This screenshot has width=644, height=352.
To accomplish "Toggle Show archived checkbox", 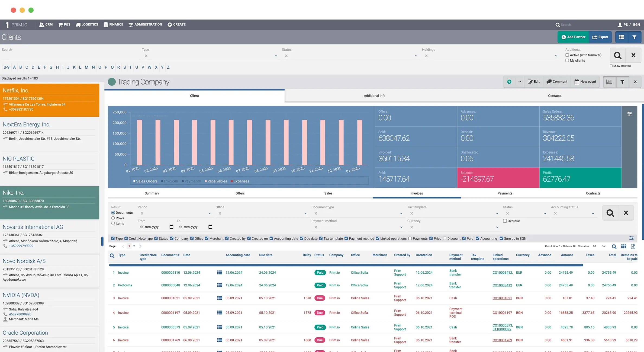I will tap(611, 66).
